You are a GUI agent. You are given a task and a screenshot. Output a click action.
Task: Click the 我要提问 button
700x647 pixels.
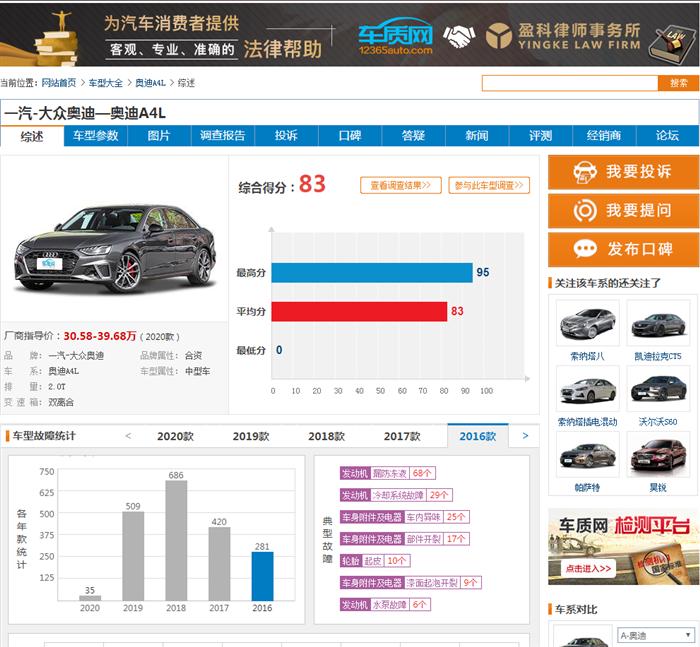click(x=623, y=210)
